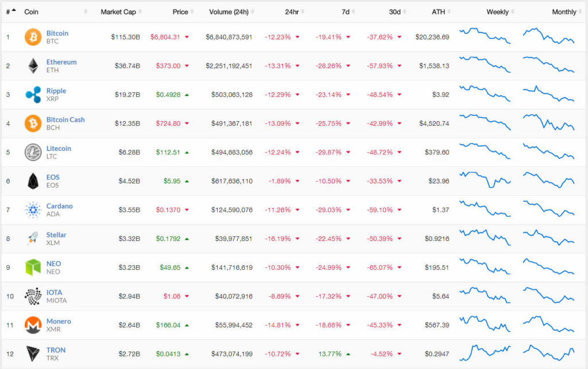
Task: Click the IOTA logo icon
Action: coord(33,296)
